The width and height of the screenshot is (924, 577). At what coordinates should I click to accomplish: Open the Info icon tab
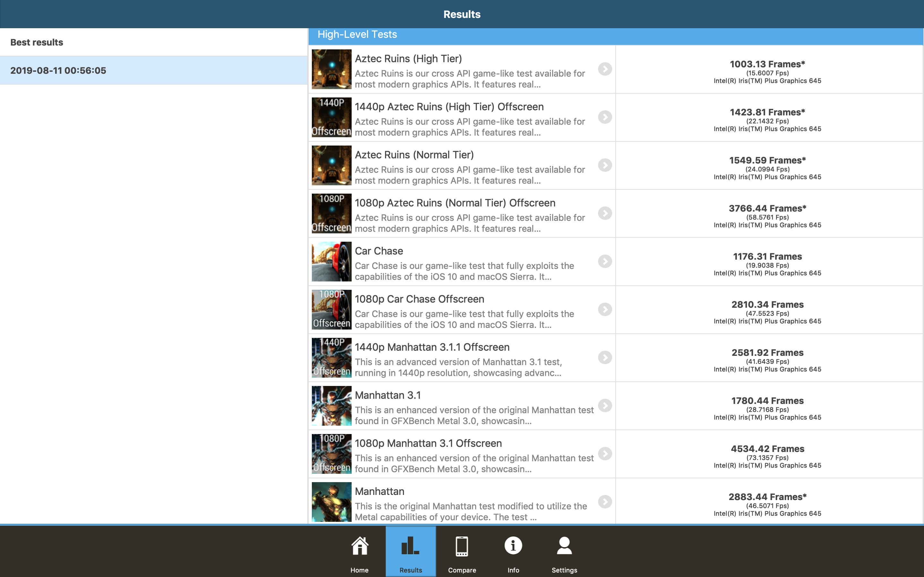tap(513, 546)
